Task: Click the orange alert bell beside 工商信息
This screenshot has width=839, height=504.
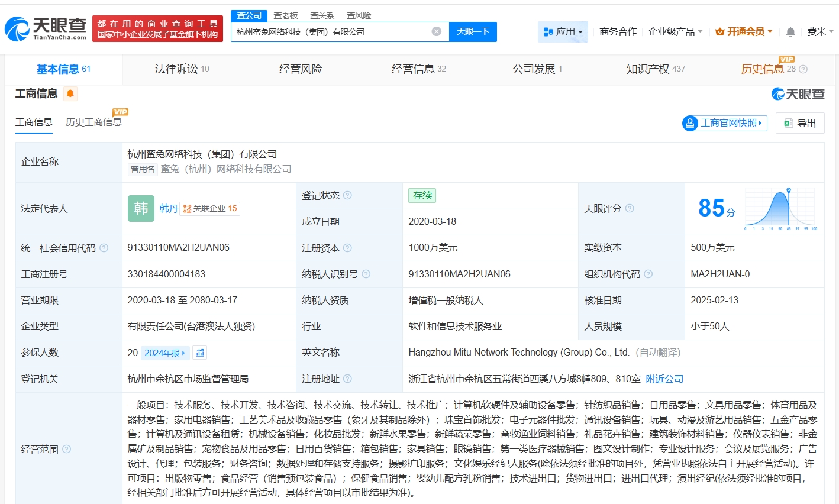Action: pos(70,93)
